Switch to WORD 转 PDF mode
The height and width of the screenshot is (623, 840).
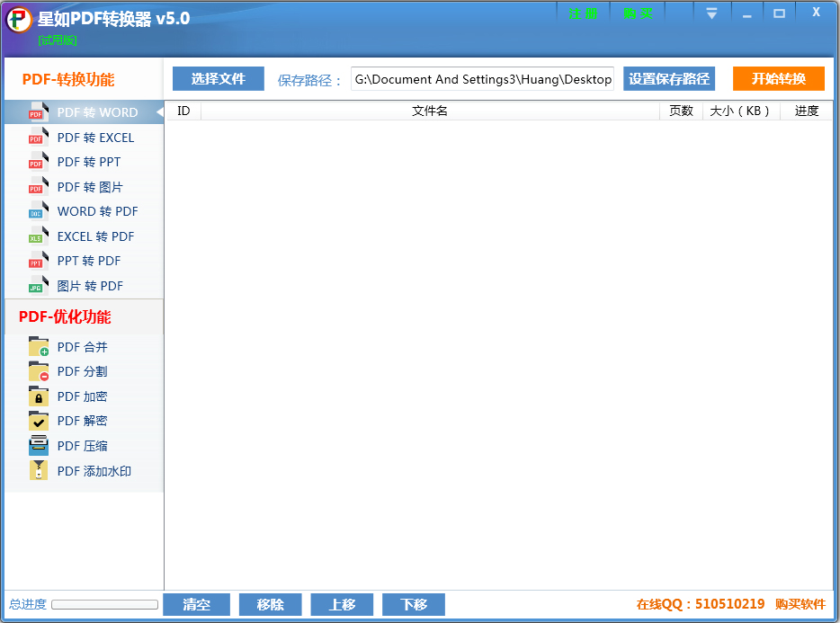[94, 211]
